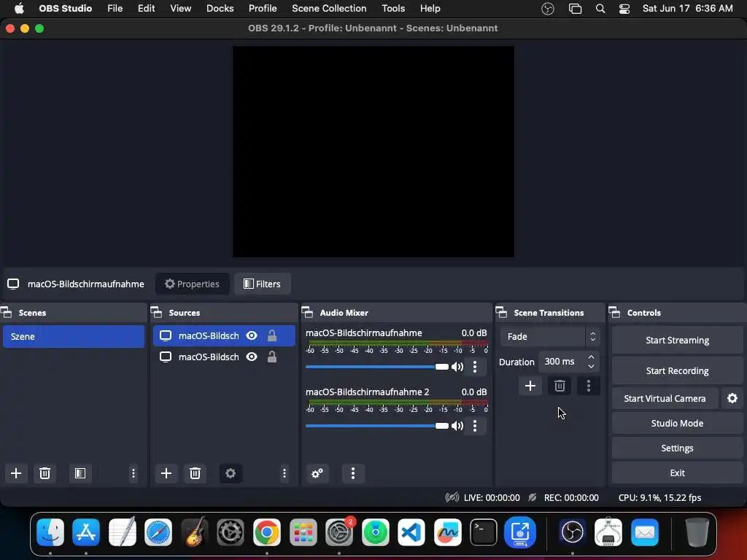747x560 pixels.
Task: Open the Fade transition dropdown
Action: 550,337
